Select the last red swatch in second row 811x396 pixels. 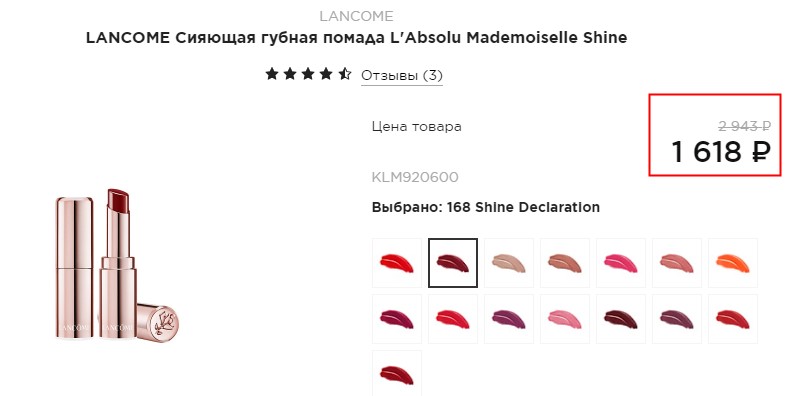pos(733,319)
